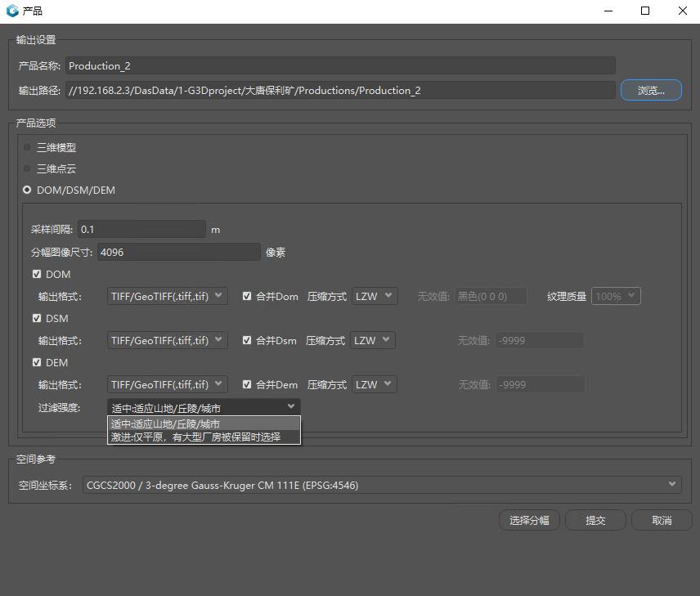Image resolution: width=700 pixels, height=596 pixels.
Task: Click the DSM 无效值 -9999 field
Action: (x=539, y=340)
